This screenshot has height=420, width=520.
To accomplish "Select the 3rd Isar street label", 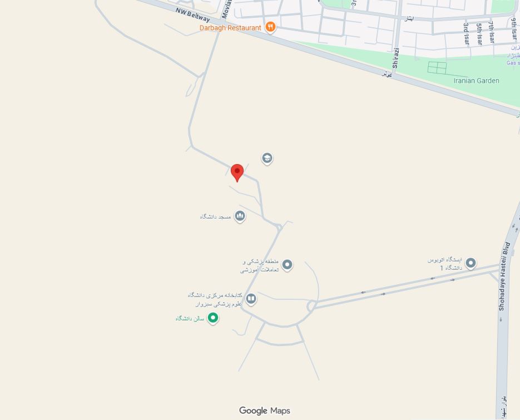I will pos(466,34).
